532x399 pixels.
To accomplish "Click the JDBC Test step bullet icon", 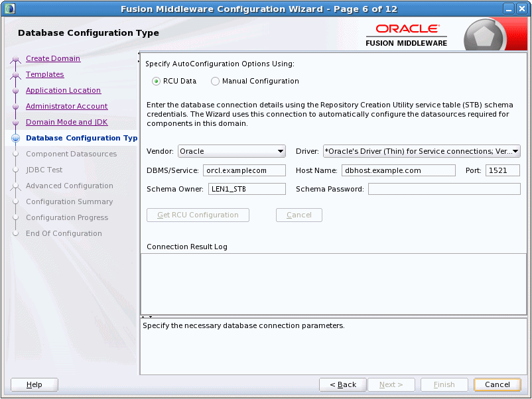I will 15,170.
